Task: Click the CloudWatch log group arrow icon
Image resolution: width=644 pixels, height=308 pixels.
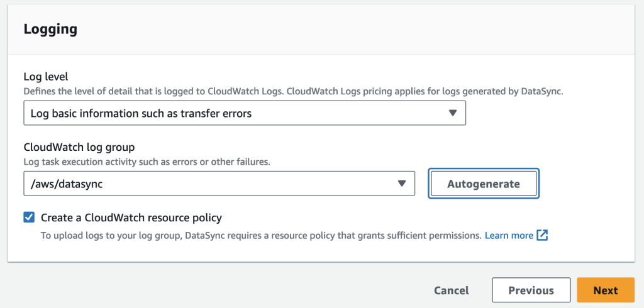Action: [402, 184]
